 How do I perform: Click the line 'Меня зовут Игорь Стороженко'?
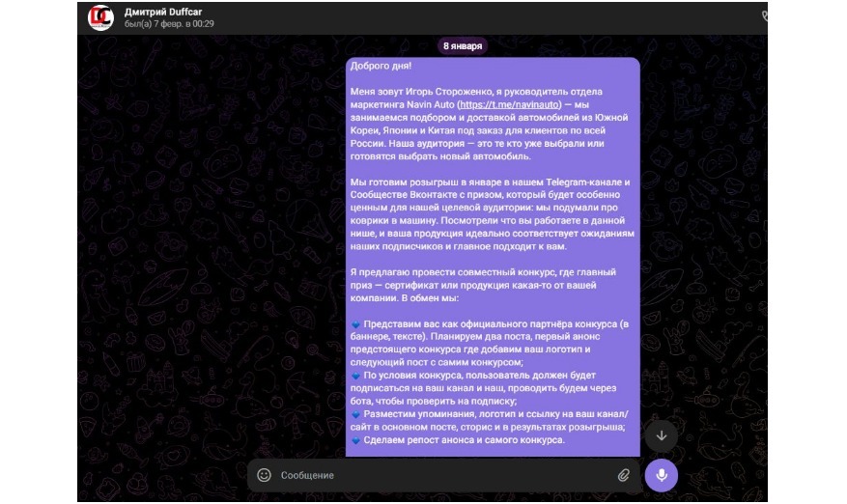coord(421,92)
